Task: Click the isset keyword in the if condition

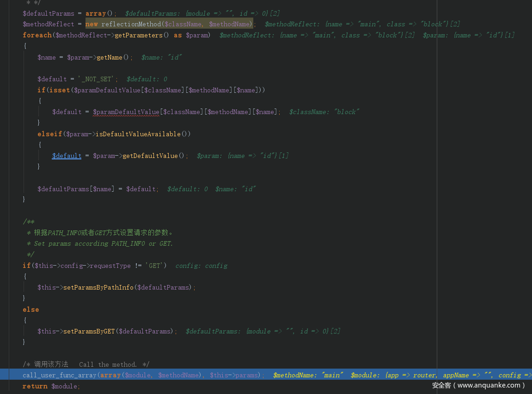Action: 60,90
